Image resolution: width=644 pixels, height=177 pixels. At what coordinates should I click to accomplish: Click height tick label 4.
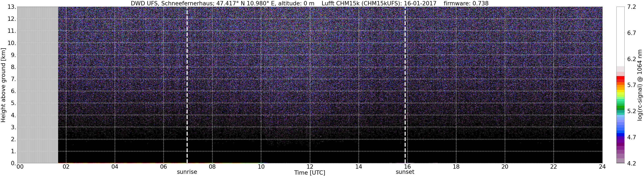(14, 115)
